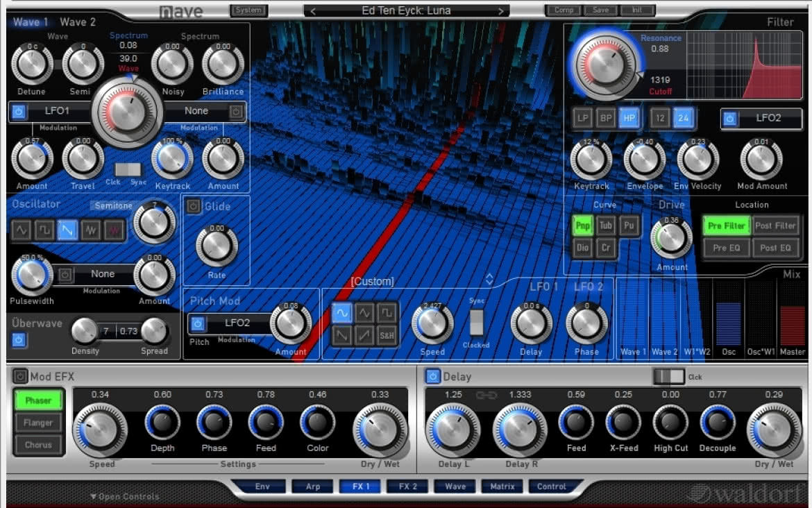Flip the Delay Clck switch
Viewport: 812px width, 508px height.
668,376
